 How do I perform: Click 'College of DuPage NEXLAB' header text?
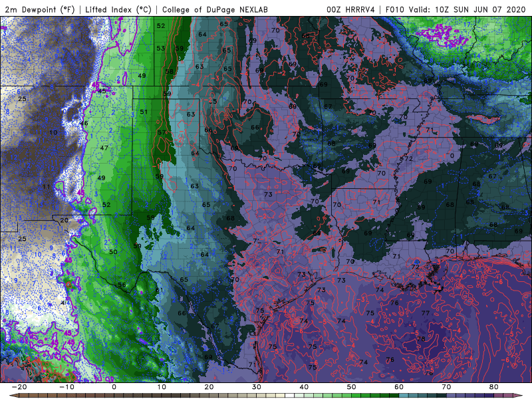tap(215, 9)
